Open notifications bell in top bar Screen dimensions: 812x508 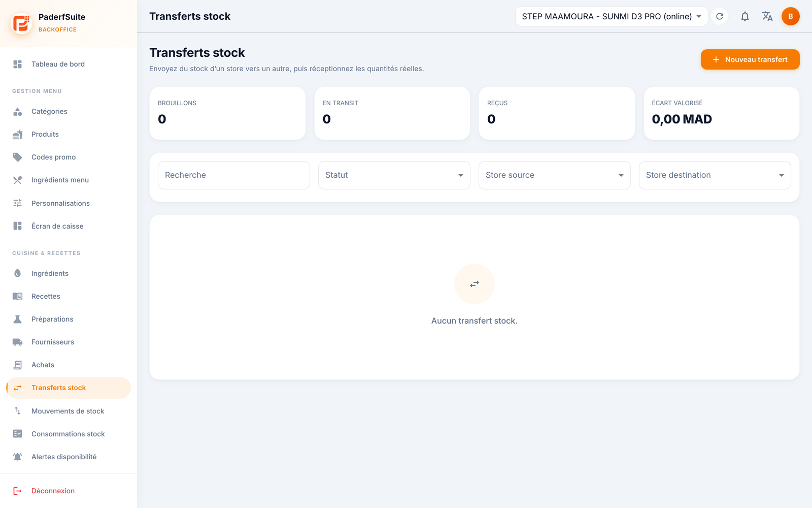745,16
